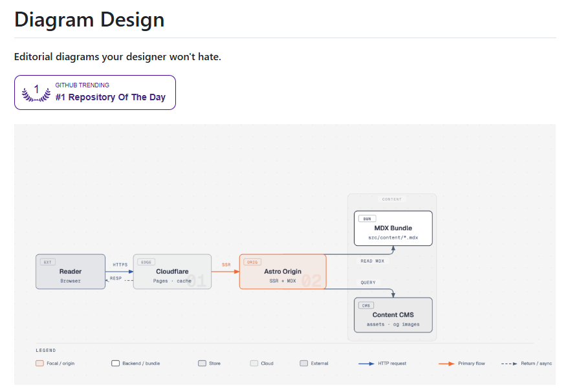Click the Backend / bundle legend swatch

116,364
